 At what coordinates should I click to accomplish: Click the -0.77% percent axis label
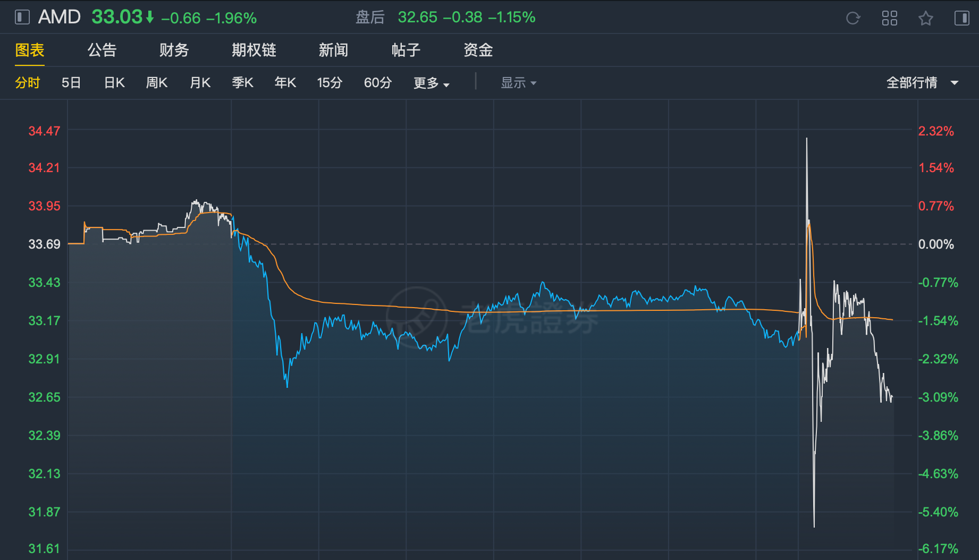coord(938,283)
